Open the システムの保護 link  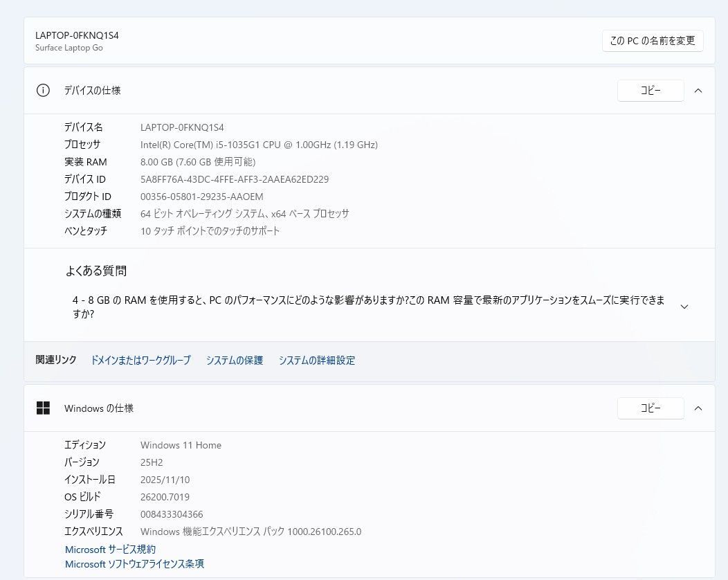click(234, 361)
